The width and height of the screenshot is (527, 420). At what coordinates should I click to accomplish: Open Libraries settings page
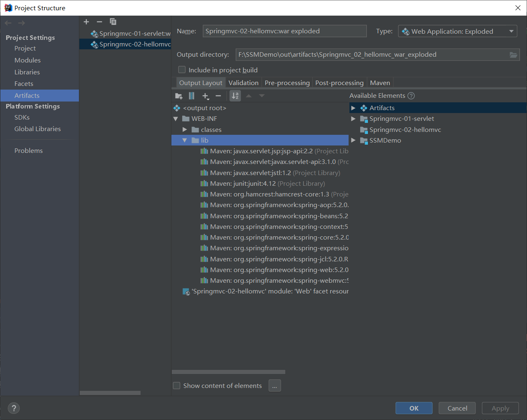coord(27,72)
